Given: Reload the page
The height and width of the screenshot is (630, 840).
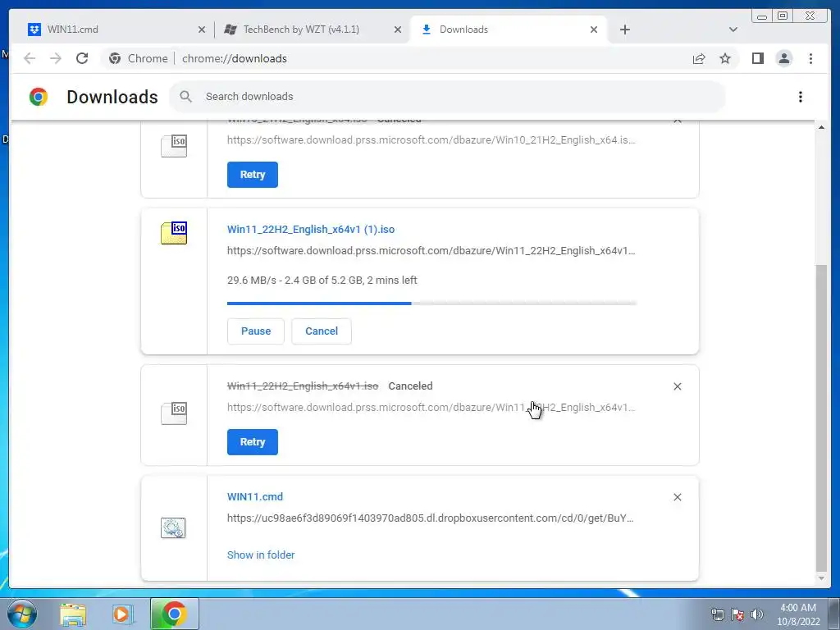Looking at the screenshot, I should [82, 58].
